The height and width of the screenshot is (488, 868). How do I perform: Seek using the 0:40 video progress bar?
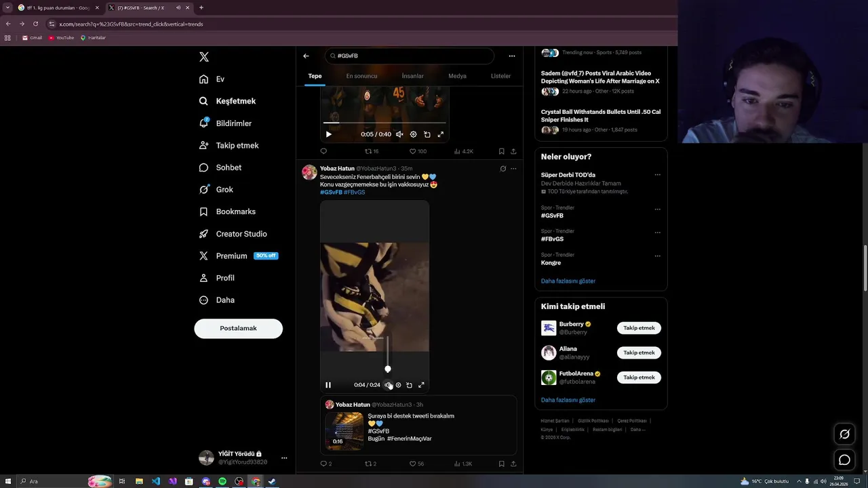click(x=384, y=123)
